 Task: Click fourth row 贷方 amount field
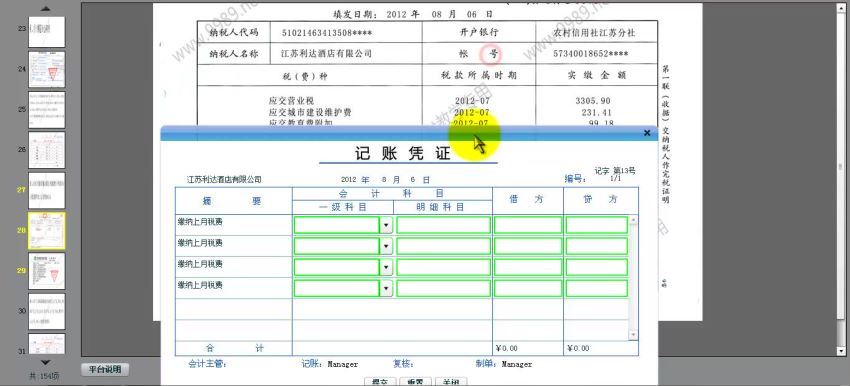[597, 288]
